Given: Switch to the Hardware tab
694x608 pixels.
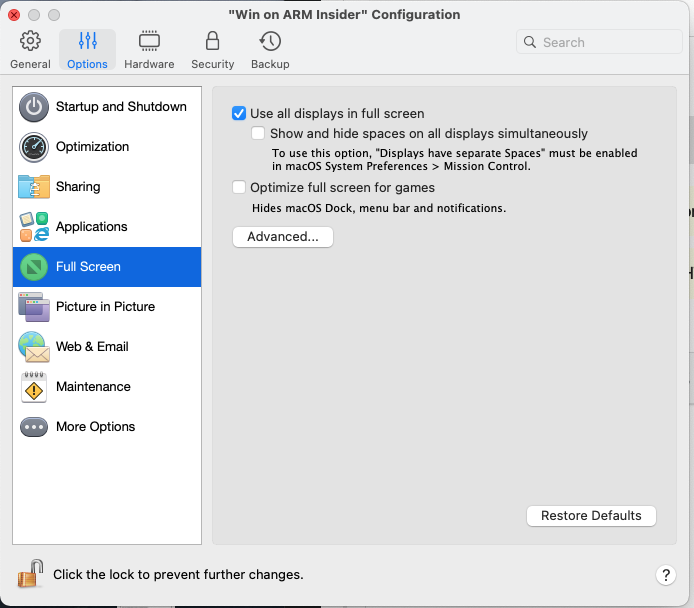Looking at the screenshot, I should [x=149, y=49].
